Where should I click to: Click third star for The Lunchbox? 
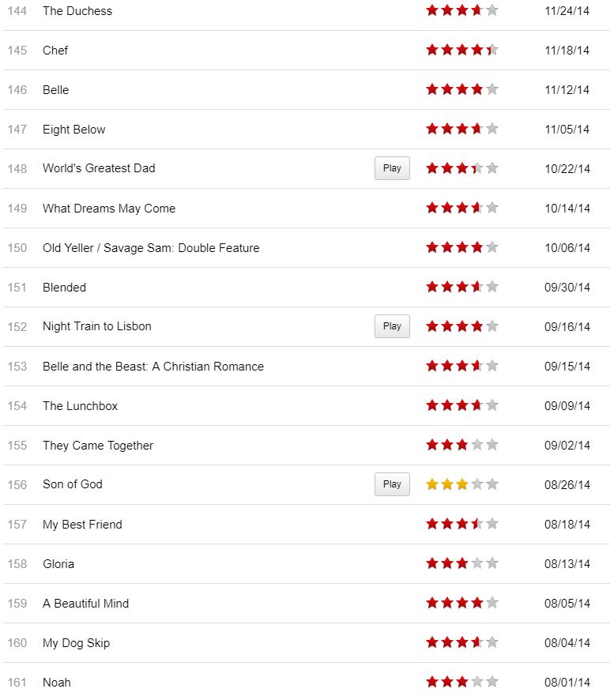[462, 406]
